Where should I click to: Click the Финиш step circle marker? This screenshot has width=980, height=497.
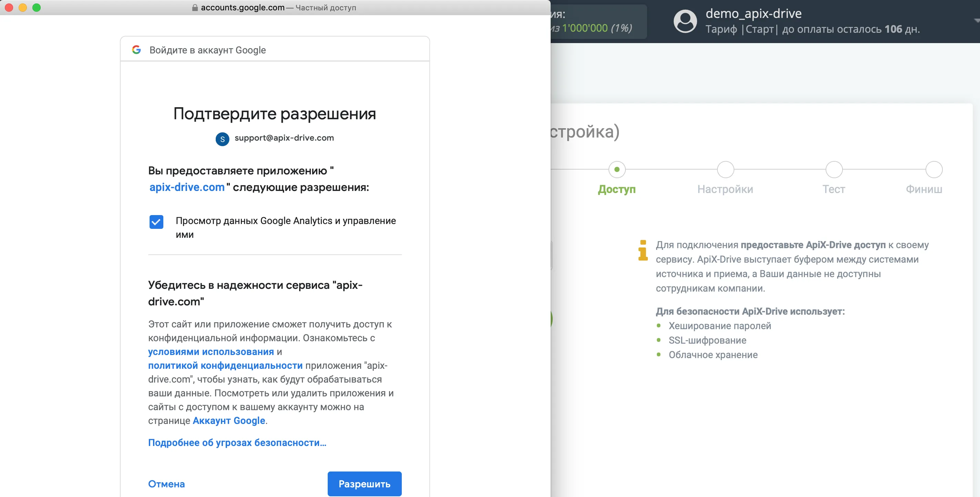coord(933,169)
